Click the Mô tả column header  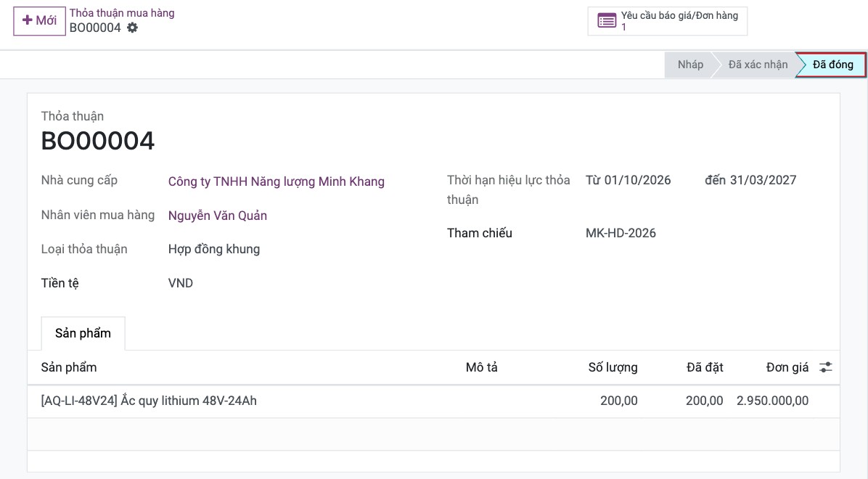[x=482, y=367]
